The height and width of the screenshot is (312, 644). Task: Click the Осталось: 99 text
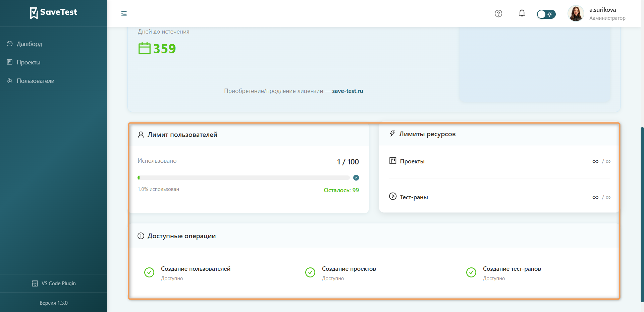click(341, 190)
